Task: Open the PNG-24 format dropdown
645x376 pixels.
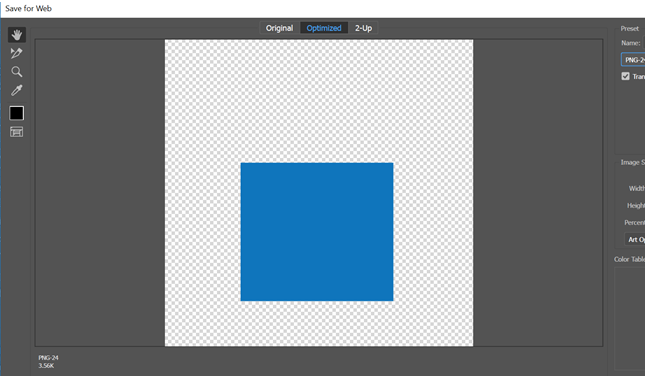Action: coord(633,60)
